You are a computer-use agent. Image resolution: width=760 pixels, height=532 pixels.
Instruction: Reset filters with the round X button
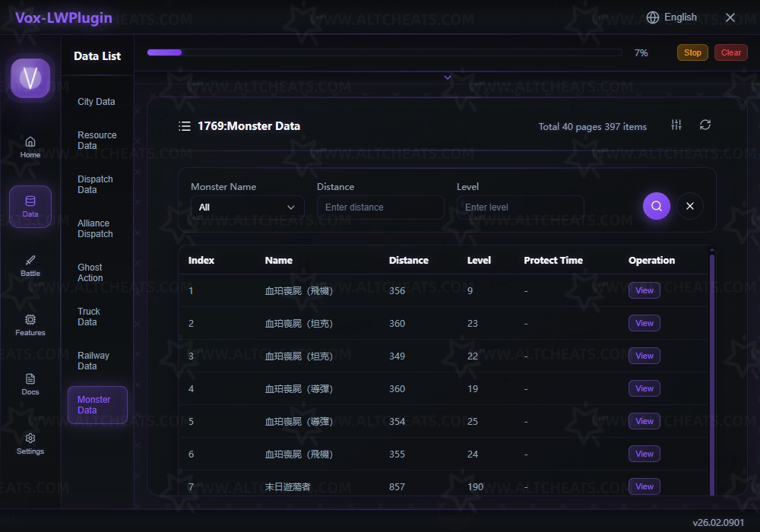point(690,206)
